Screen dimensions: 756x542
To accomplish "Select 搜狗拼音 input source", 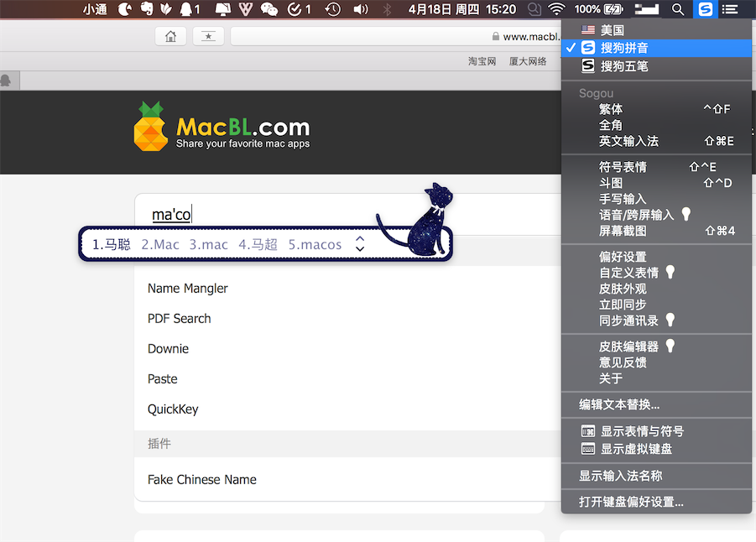I will pyautogui.click(x=656, y=48).
